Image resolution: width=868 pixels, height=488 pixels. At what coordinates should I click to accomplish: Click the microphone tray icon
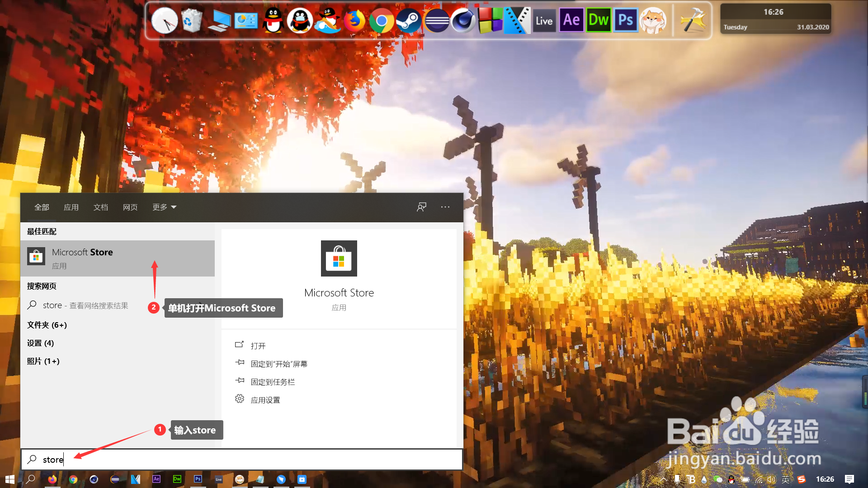pos(677,479)
